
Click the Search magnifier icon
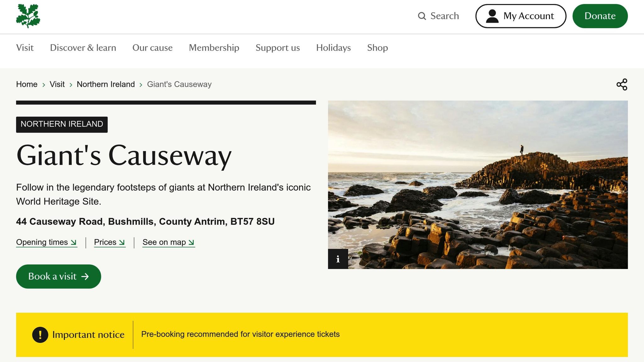pyautogui.click(x=422, y=16)
